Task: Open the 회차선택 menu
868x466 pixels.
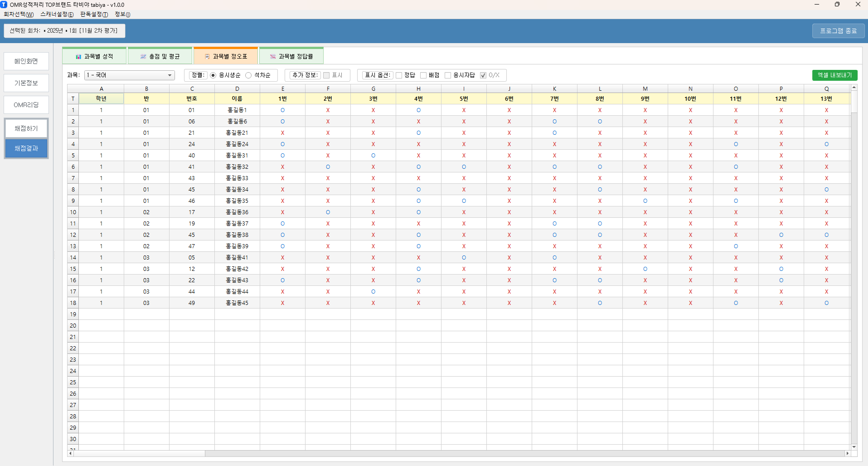Action: 19,15
